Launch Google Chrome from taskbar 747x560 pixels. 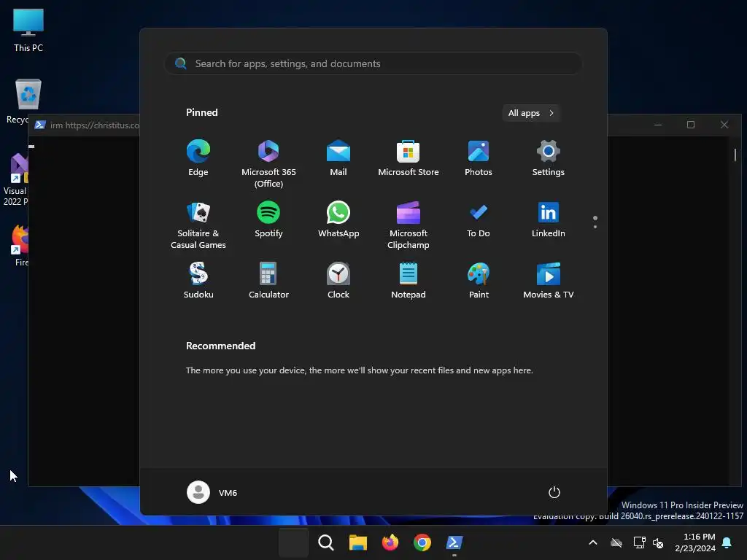pos(422,542)
